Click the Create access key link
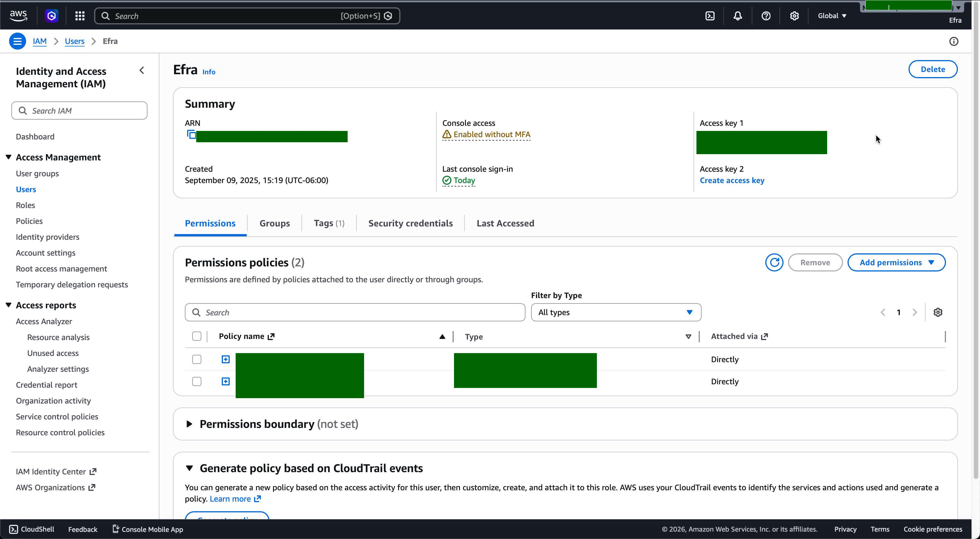Viewport: 980px width, 539px height. [732, 181]
